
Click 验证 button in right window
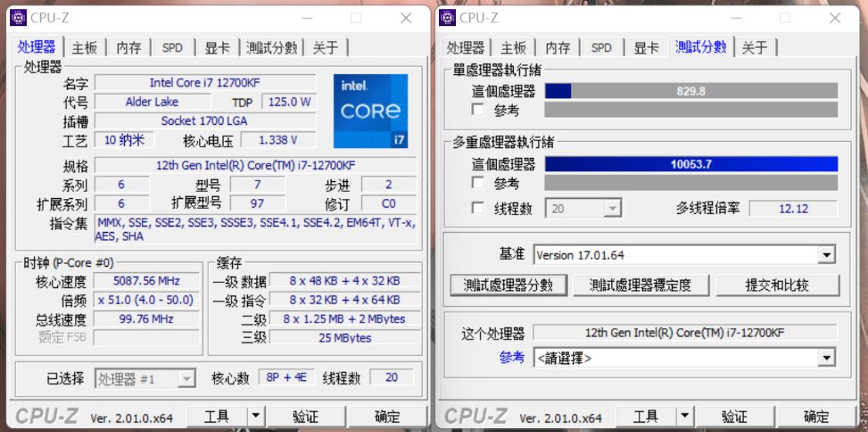(735, 417)
